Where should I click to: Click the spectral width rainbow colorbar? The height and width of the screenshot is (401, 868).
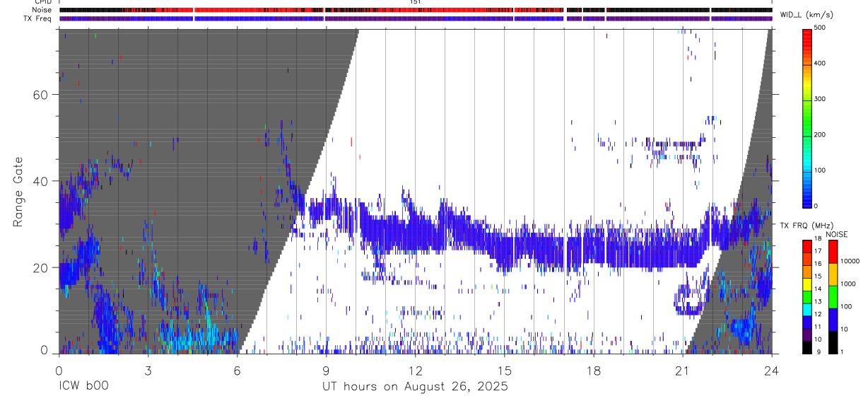[807, 118]
